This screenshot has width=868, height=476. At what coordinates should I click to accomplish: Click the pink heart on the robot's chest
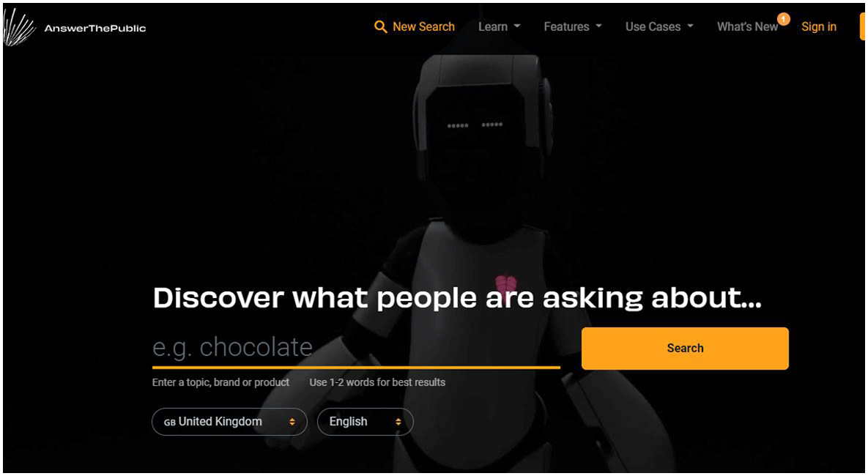pyautogui.click(x=505, y=284)
